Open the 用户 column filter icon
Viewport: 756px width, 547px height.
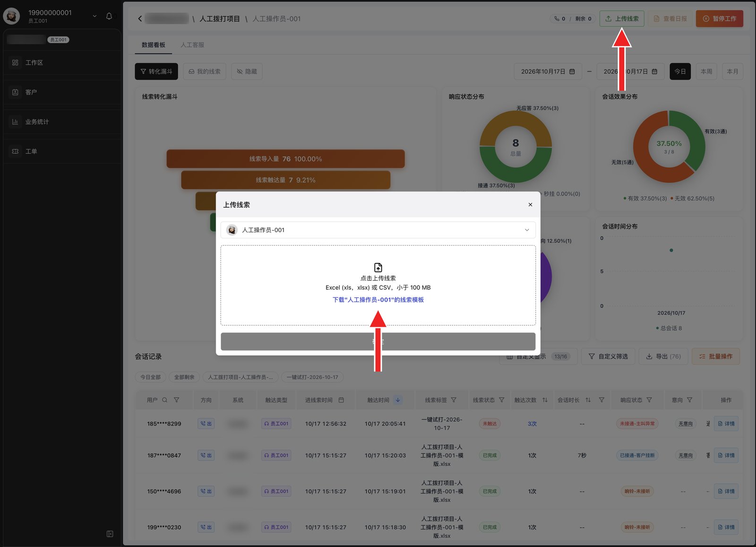coord(176,400)
